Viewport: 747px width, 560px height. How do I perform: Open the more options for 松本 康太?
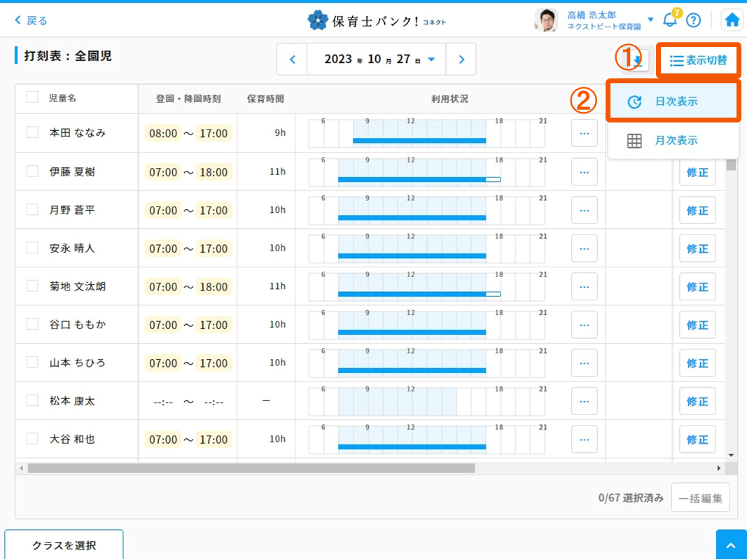pyautogui.click(x=584, y=401)
